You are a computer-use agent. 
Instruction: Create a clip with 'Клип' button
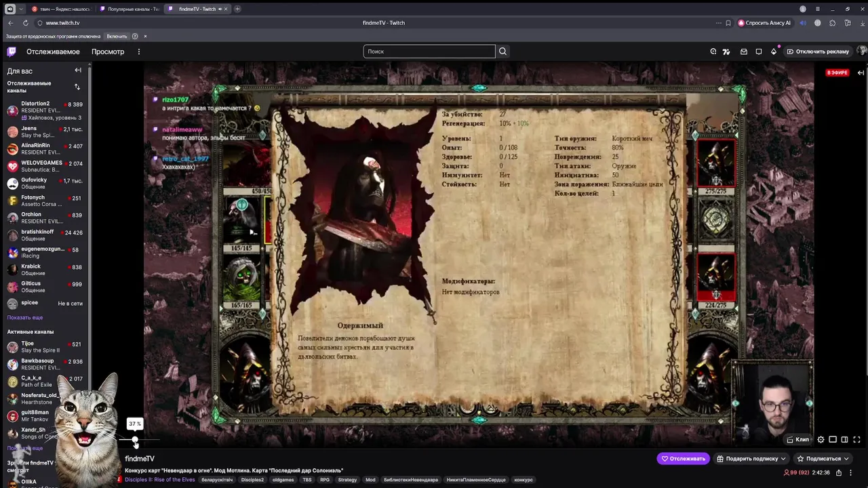tap(798, 439)
